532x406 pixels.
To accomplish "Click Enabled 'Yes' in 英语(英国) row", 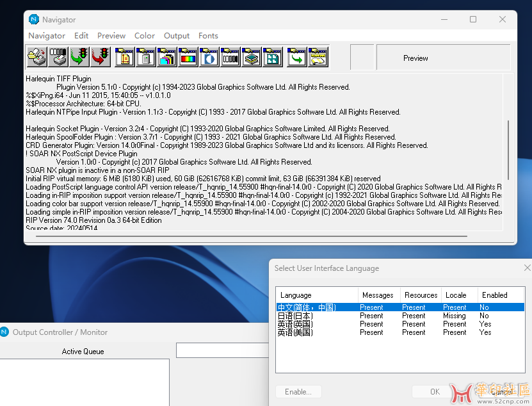I will click(x=485, y=324).
